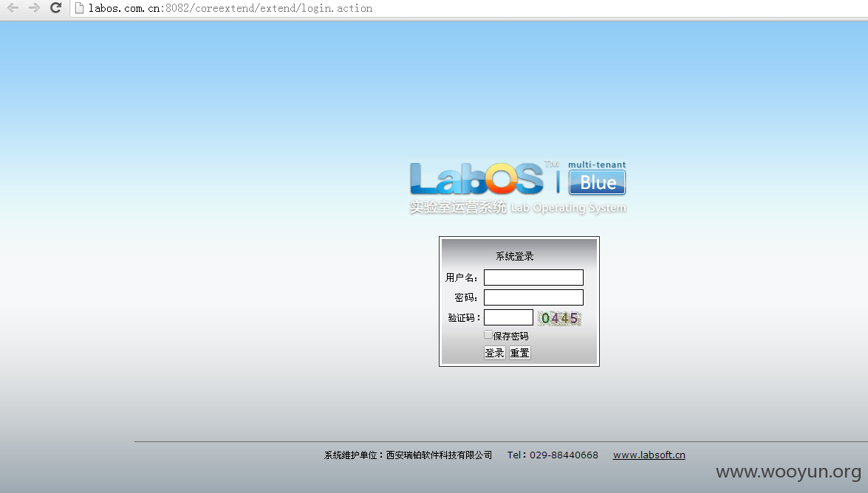Click the 西安瑞铂软件科技有限公司 text
The height and width of the screenshot is (493, 868).
(439, 455)
